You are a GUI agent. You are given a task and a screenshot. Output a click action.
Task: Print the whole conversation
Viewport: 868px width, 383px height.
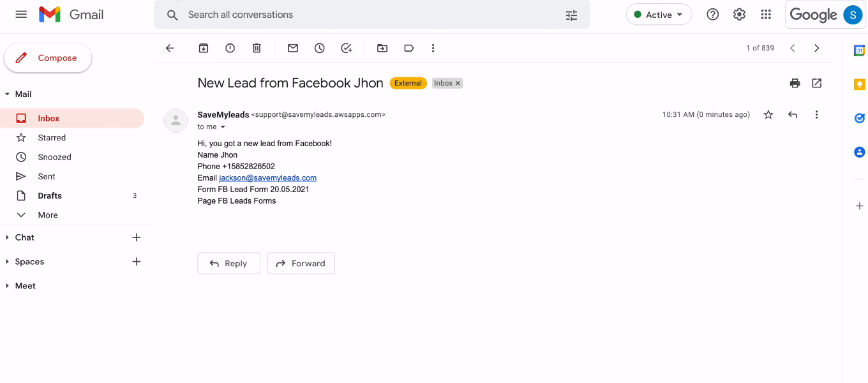pos(795,83)
